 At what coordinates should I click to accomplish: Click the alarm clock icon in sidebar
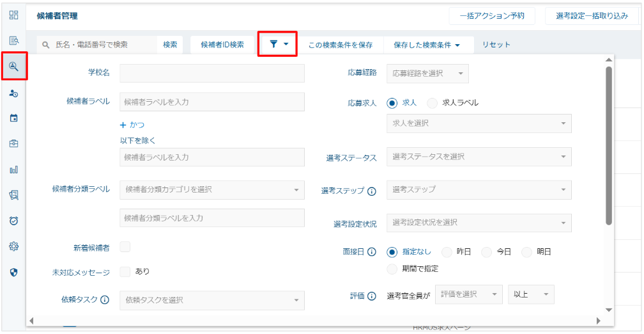point(13,221)
